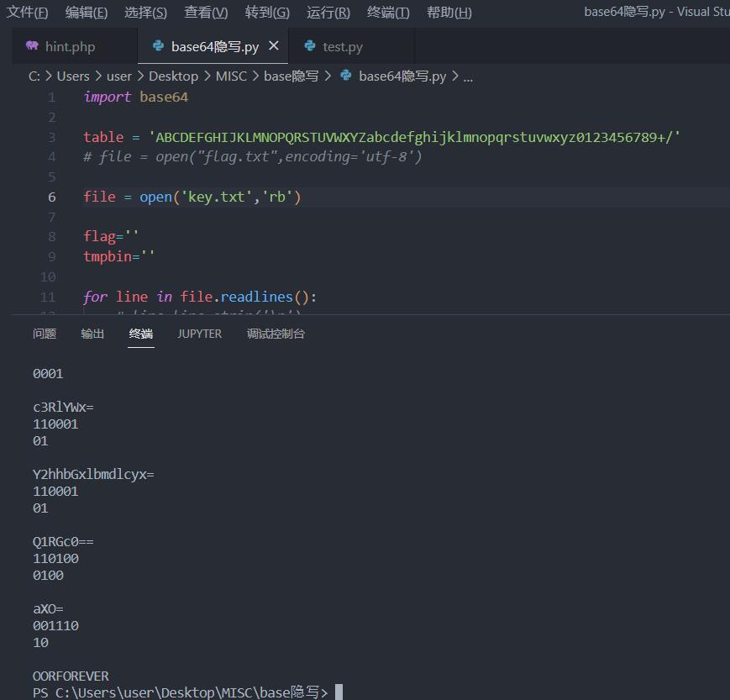Open the 终端(T) menu in menu bar
Image resolution: width=730 pixels, height=700 pixels.
[388, 12]
